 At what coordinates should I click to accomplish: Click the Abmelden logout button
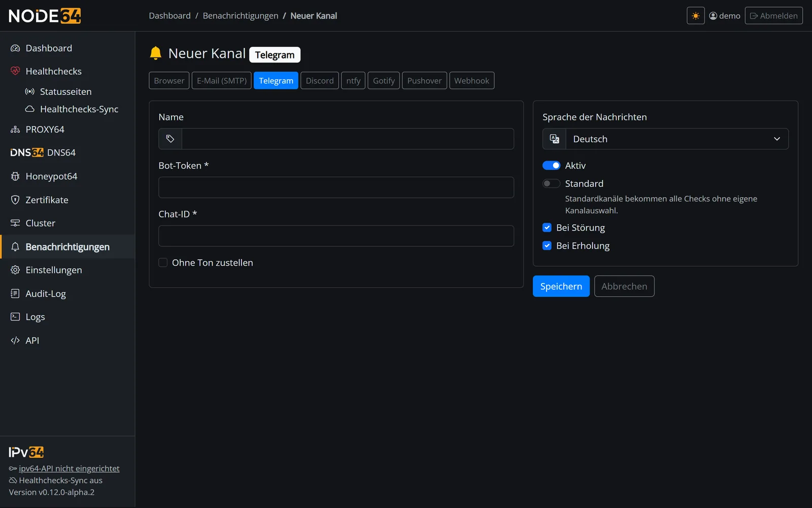pos(774,16)
